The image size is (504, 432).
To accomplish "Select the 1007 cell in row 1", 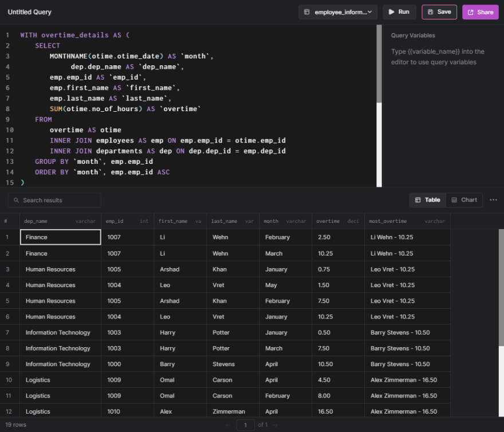I will click(128, 237).
